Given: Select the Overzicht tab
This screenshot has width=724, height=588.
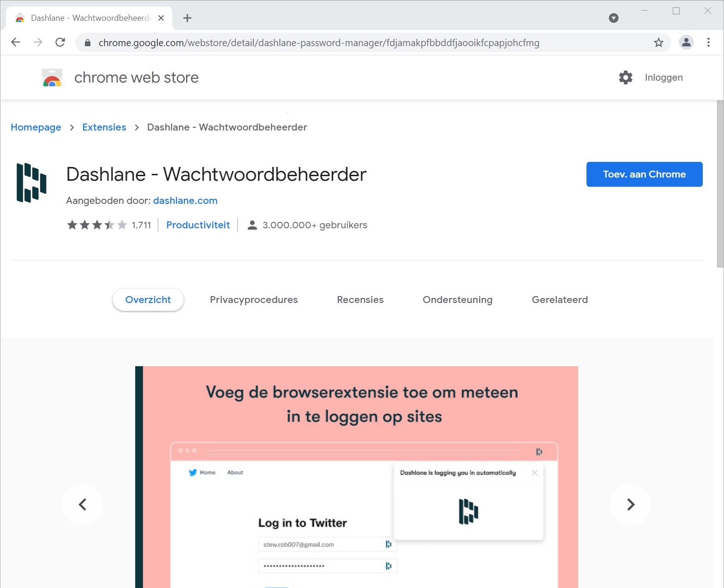Looking at the screenshot, I should pyautogui.click(x=148, y=300).
